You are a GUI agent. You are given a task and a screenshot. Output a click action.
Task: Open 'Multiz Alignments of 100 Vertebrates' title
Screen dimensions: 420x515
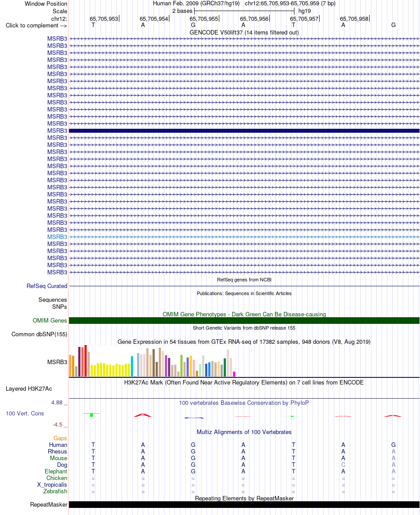click(x=244, y=432)
